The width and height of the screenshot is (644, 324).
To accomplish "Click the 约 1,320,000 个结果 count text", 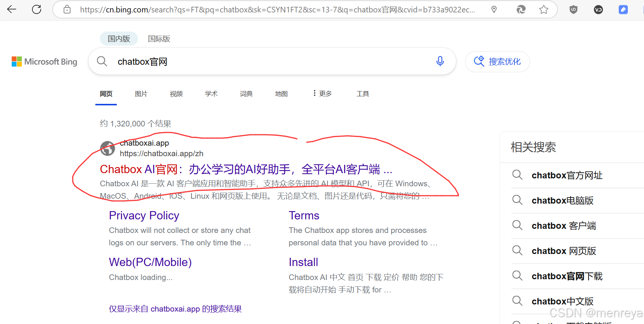I will click(135, 124).
